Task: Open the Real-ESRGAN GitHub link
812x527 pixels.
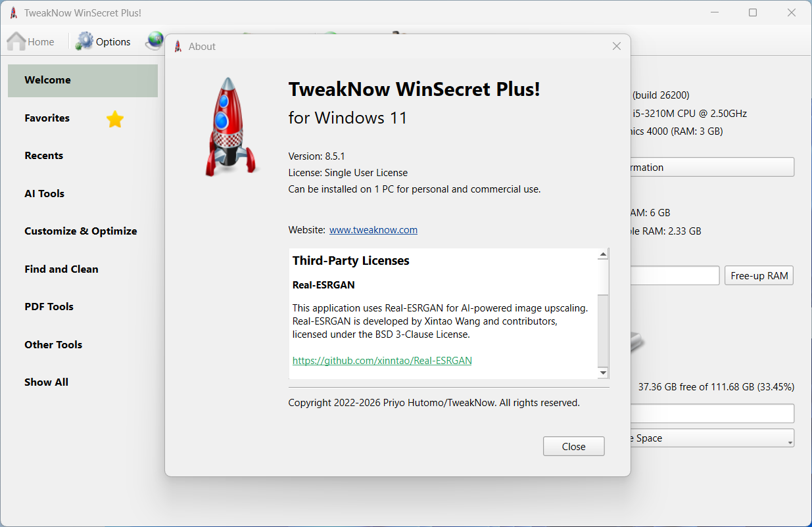Action: tap(381, 361)
